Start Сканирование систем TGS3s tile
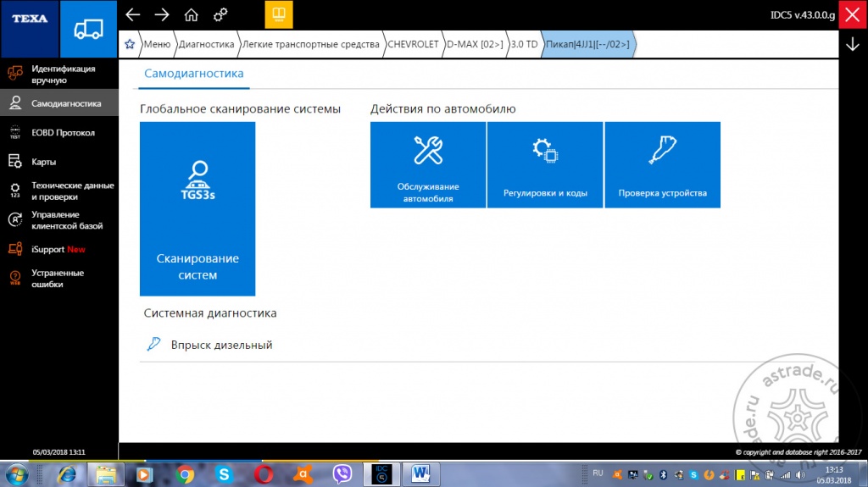 click(x=198, y=208)
